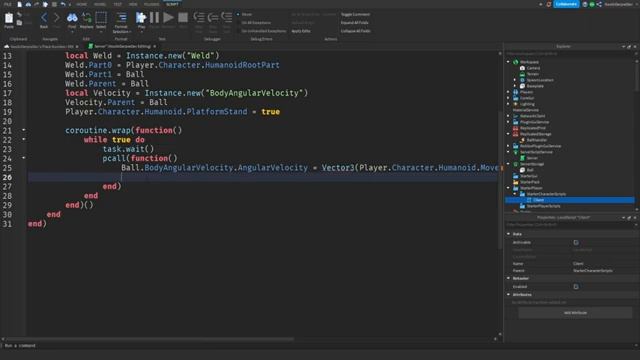This screenshot has width=640, height=360.
Task: Collapse the Data properties section
Action: 509,234
